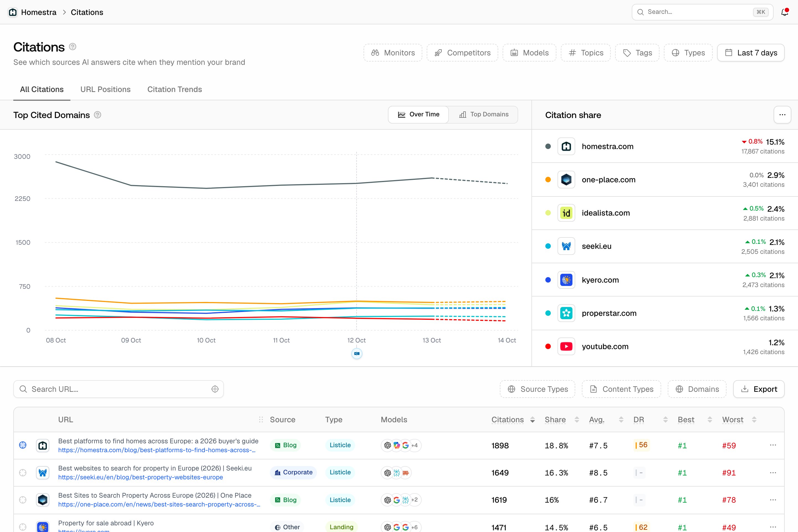
Task: Switch chart to Top Domains view
Action: tap(484, 115)
